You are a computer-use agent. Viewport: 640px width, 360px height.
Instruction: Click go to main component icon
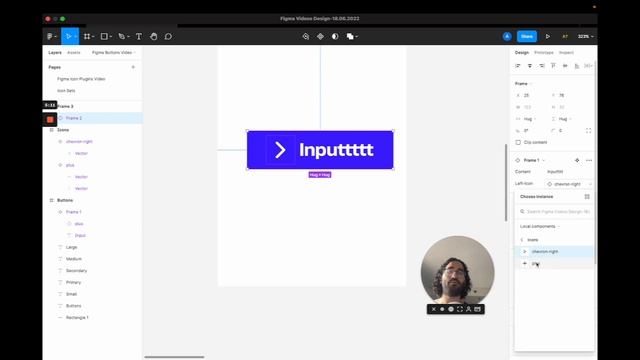coord(577,160)
